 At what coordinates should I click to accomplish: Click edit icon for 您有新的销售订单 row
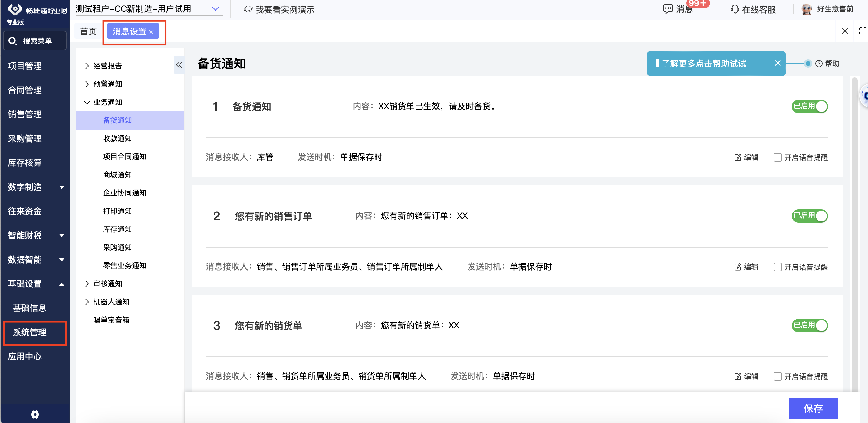(738, 267)
